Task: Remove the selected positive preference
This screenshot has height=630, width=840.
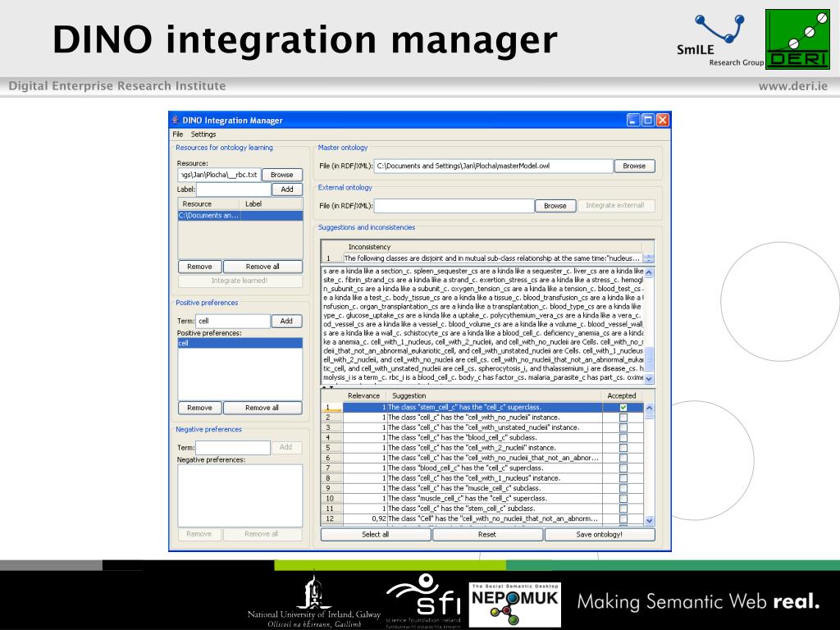Action: click(199, 408)
